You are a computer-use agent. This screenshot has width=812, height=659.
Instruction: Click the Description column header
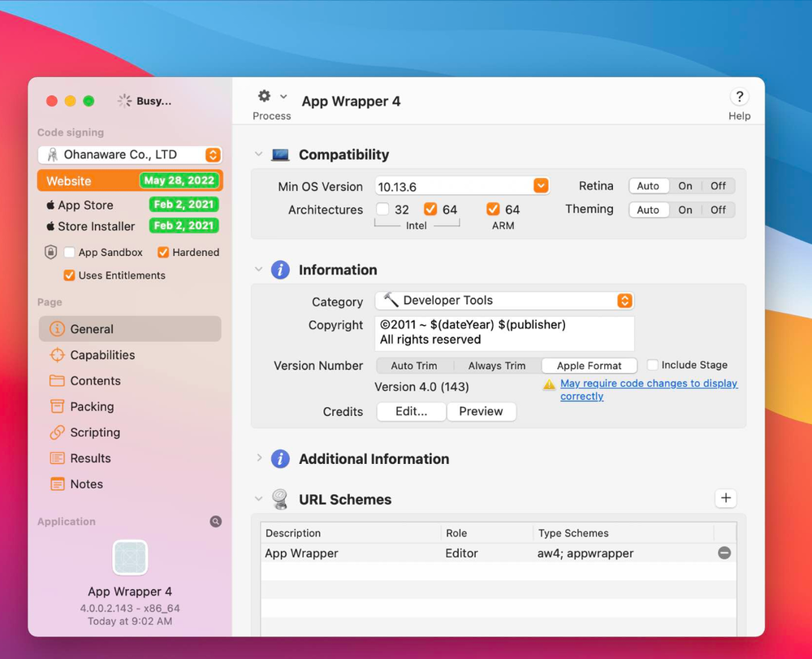click(x=351, y=533)
